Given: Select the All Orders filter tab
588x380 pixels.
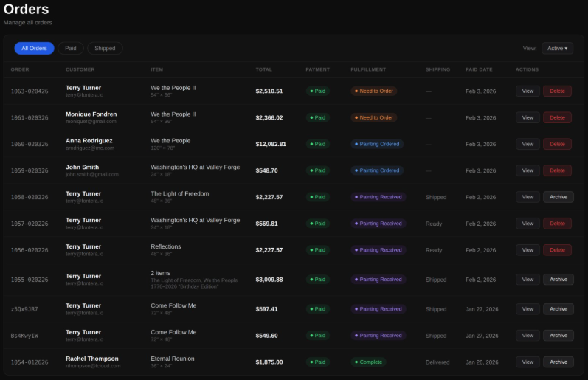Looking at the screenshot, I should tap(34, 48).
